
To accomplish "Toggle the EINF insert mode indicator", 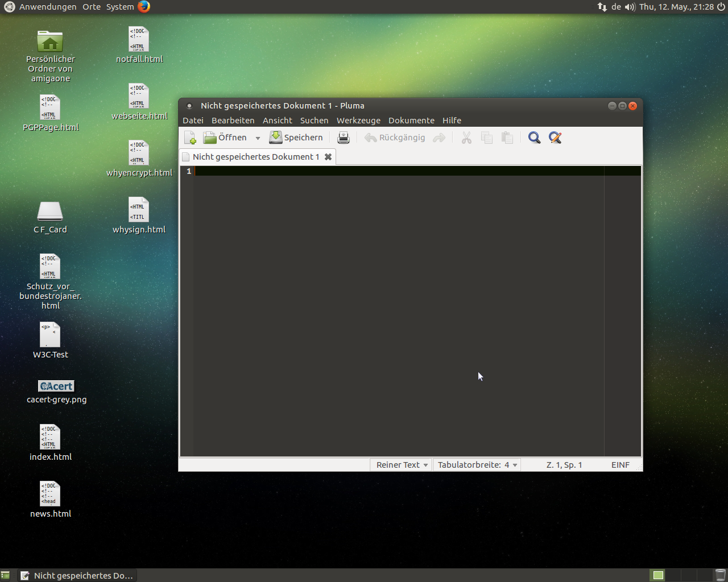I will pos(620,465).
